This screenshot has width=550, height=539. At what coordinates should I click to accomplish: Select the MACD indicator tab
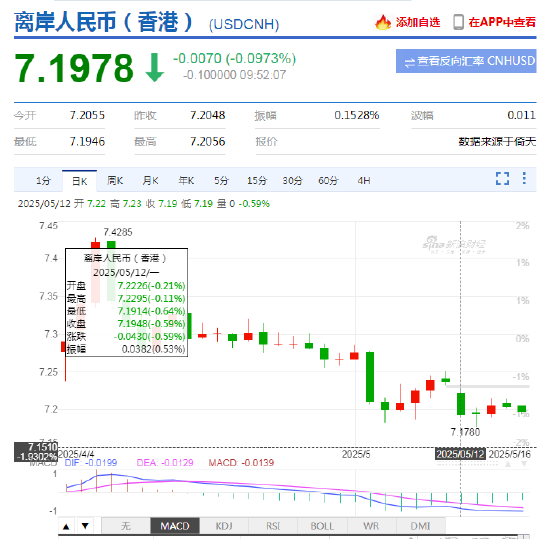click(175, 526)
